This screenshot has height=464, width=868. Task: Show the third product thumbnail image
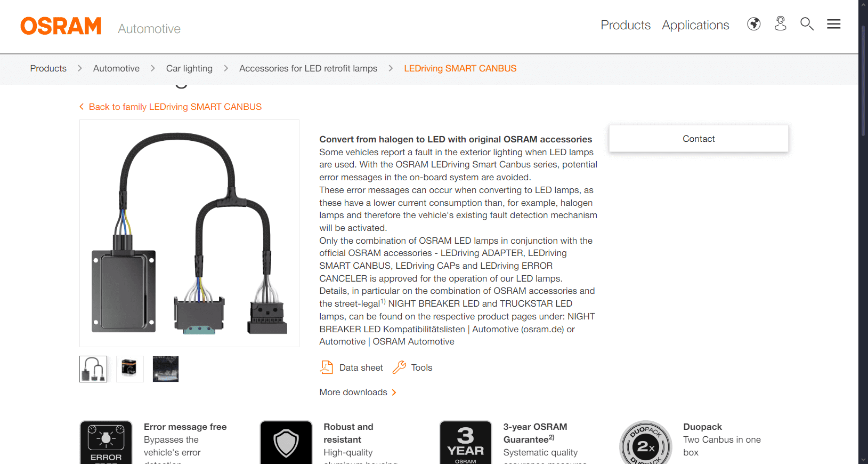[166, 369]
